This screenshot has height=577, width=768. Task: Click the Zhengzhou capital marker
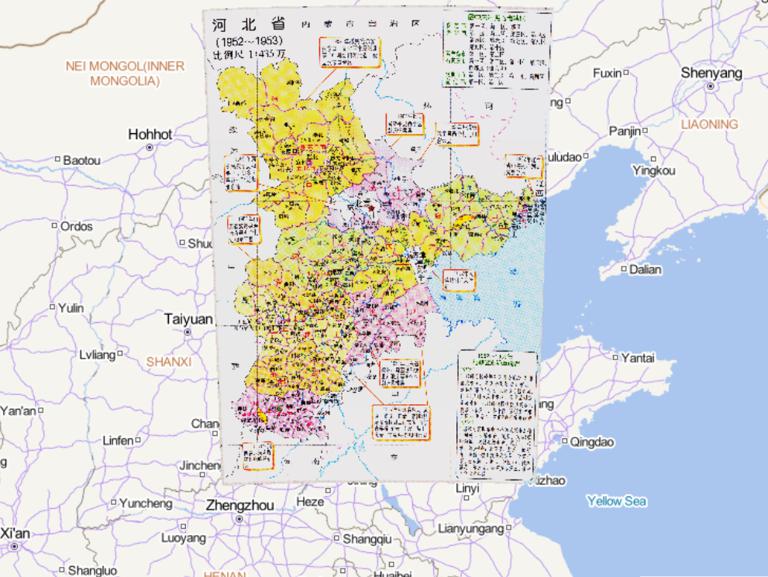pos(240,521)
